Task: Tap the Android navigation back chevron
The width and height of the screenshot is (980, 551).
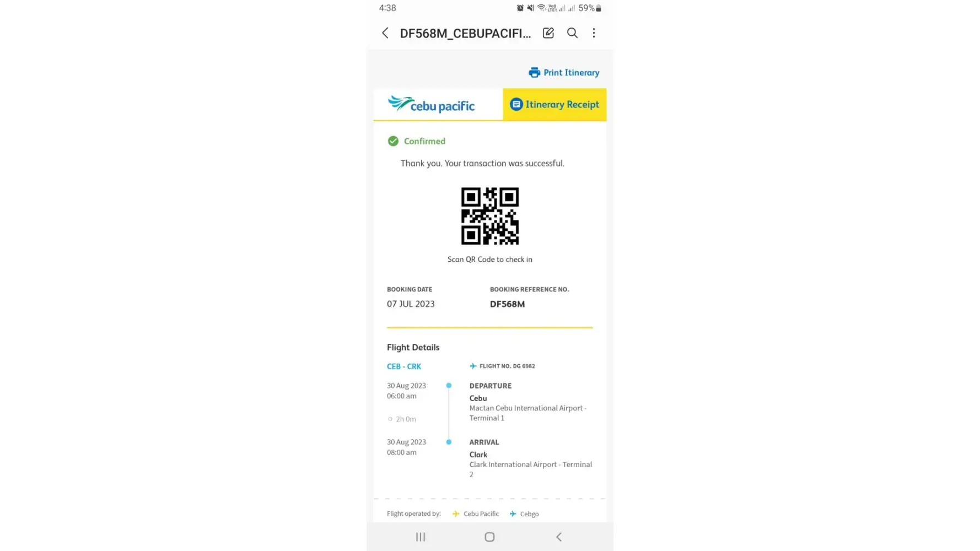Action: pyautogui.click(x=558, y=537)
